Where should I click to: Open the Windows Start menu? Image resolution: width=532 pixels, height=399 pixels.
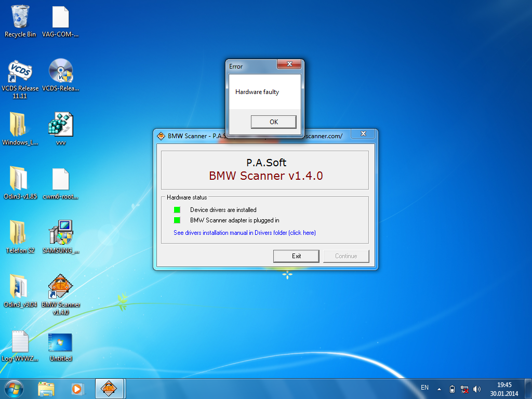pyautogui.click(x=14, y=389)
